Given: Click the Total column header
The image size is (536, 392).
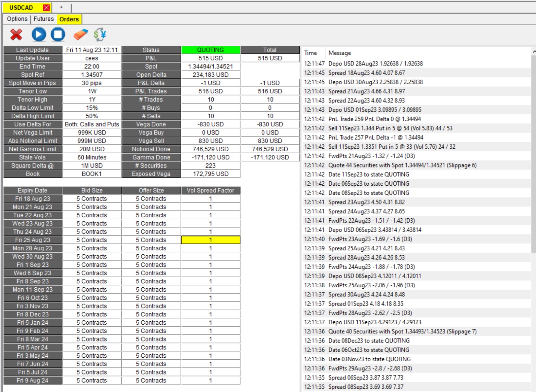Looking at the screenshot, I should point(270,50).
